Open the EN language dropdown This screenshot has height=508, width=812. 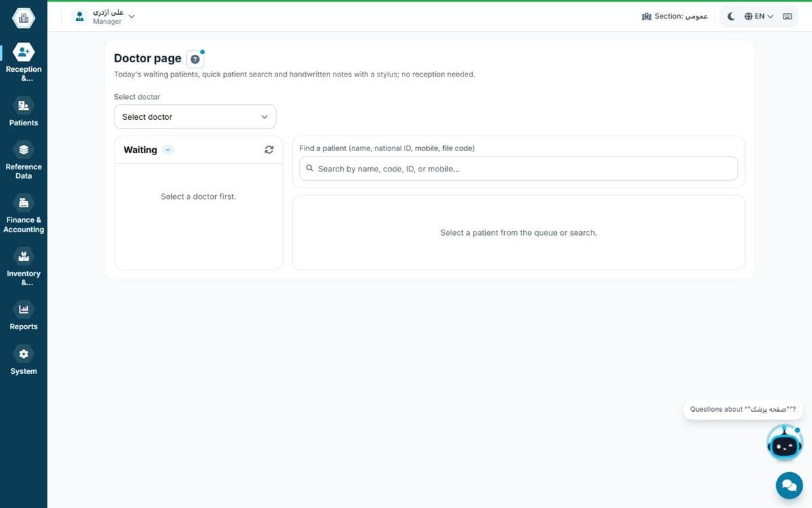tap(759, 16)
